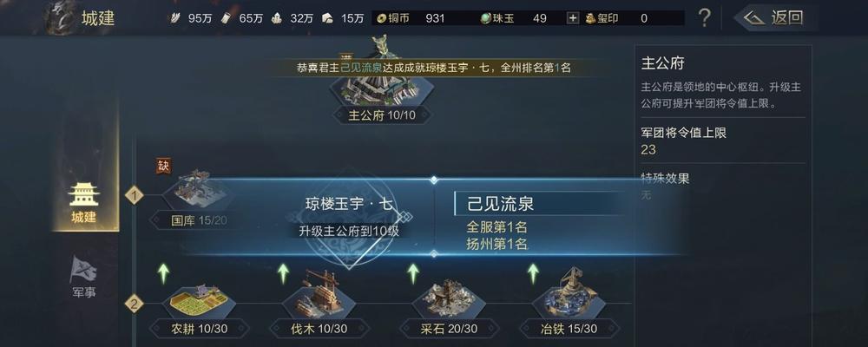Tap upgrade arrow above 农耕

163,273
